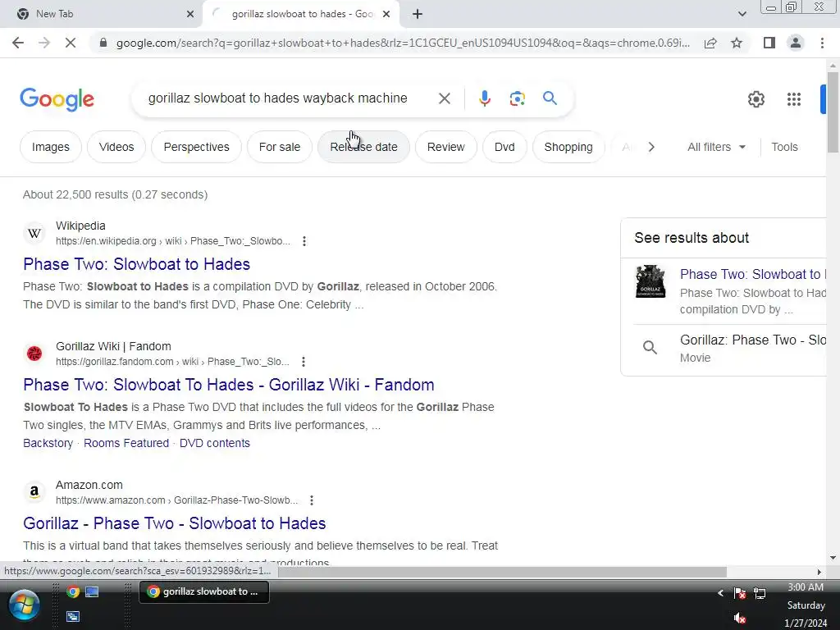Image resolution: width=840 pixels, height=630 pixels.
Task: Click the address bar lock icon
Action: (103, 43)
